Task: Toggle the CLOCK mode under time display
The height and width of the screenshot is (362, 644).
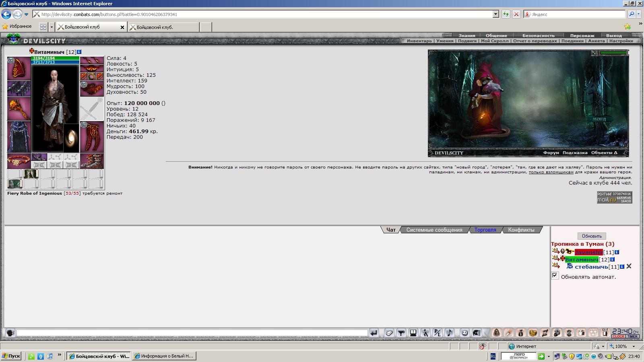Action: click(x=619, y=336)
